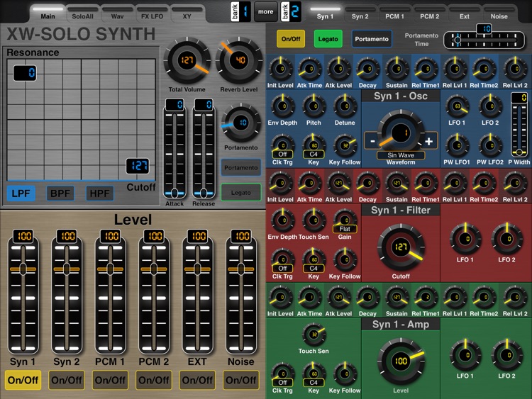Open the XY tab
532x399 pixels.
tap(187, 14)
